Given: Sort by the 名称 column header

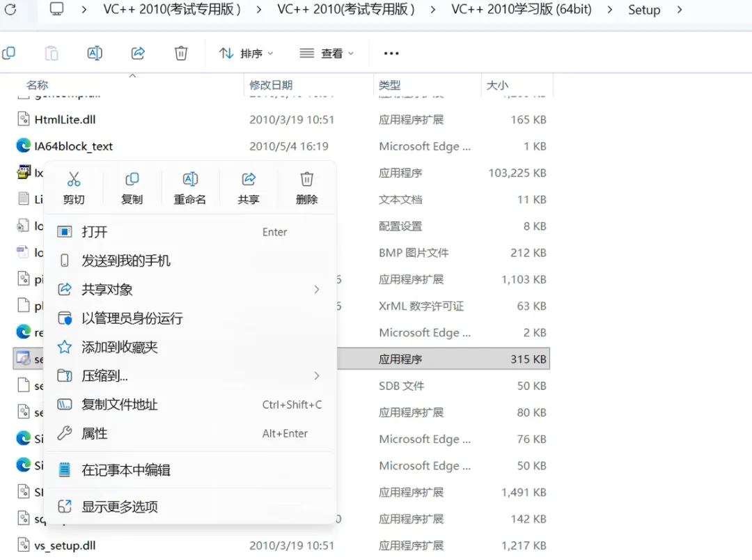Looking at the screenshot, I should click(37, 85).
